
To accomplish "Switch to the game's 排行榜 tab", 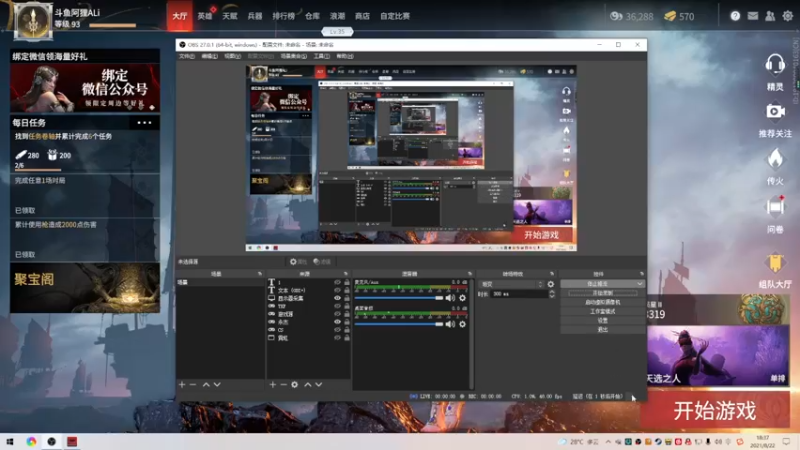I will 283,16.
